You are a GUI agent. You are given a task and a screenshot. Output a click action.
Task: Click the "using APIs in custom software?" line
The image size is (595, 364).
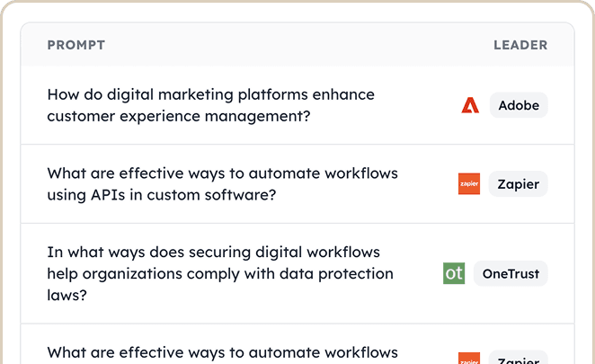pos(161,194)
